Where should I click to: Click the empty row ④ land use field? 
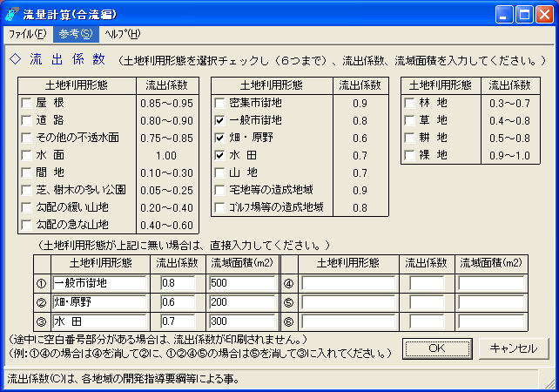pyautogui.click(x=349, y=283)
